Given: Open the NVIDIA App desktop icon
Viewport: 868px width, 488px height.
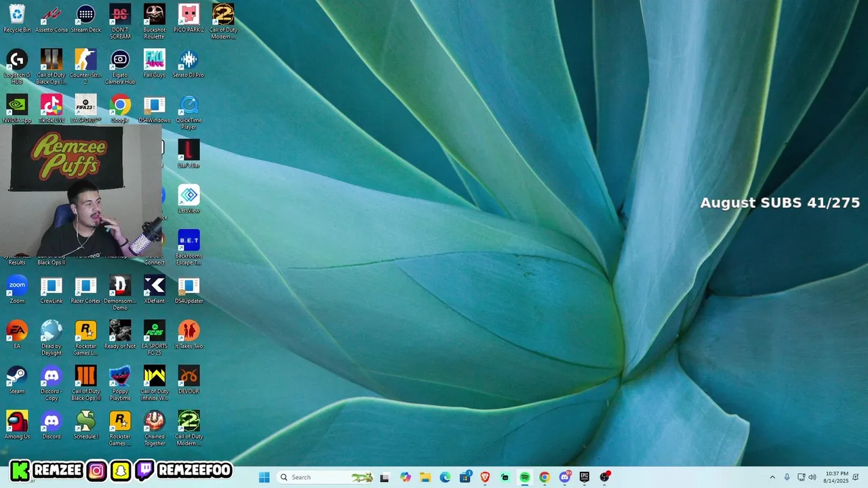Looking at the screenshot, I should tap(17, 108).
